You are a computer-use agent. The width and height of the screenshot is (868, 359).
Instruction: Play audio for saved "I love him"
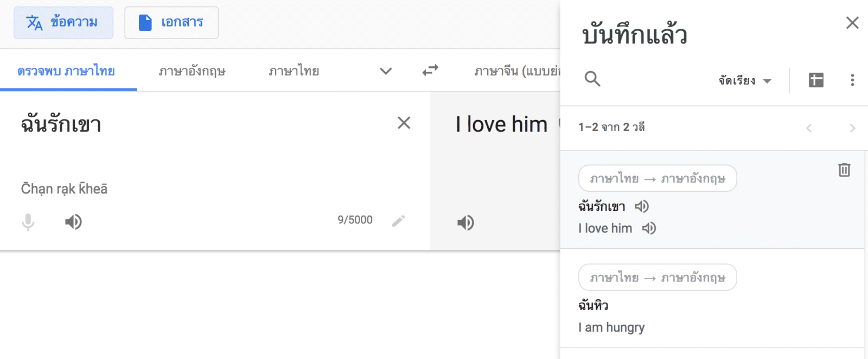649,228
